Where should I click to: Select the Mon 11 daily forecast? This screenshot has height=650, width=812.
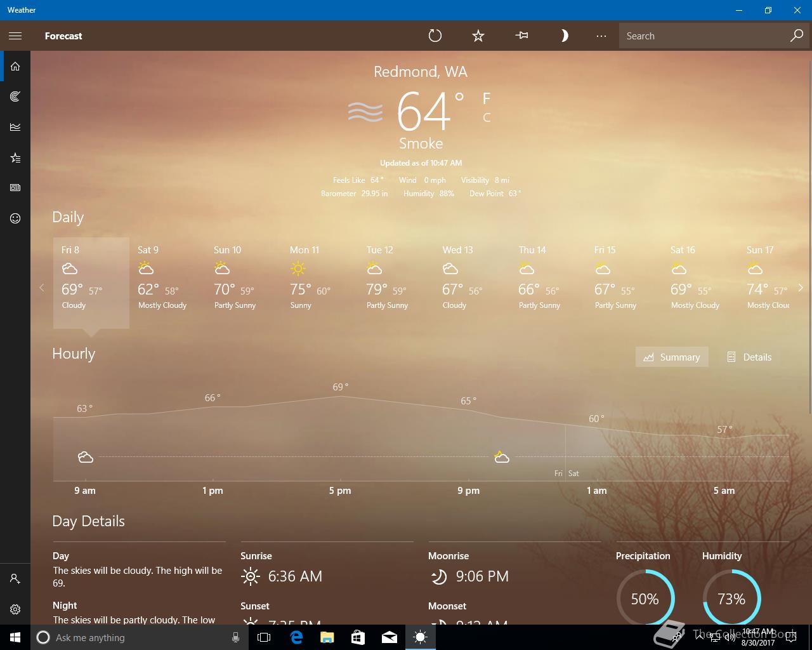pyautogui.click(x=320, y=282)
